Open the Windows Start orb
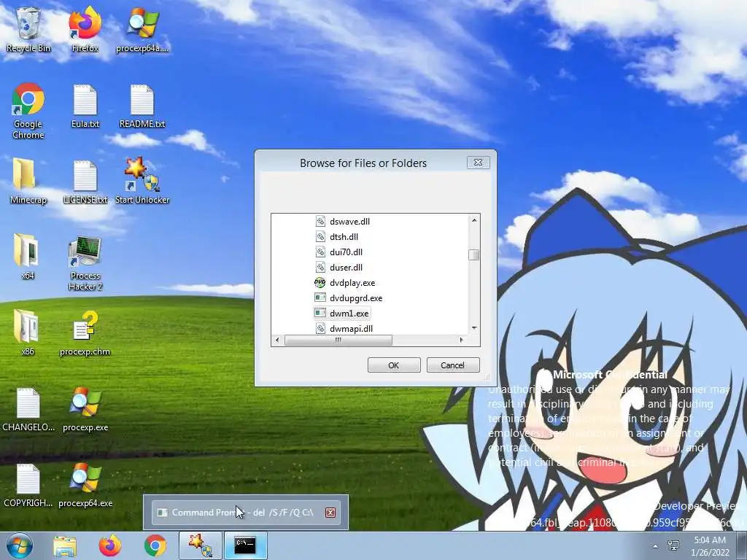This screenshot has width=747, height=560. 19,545
